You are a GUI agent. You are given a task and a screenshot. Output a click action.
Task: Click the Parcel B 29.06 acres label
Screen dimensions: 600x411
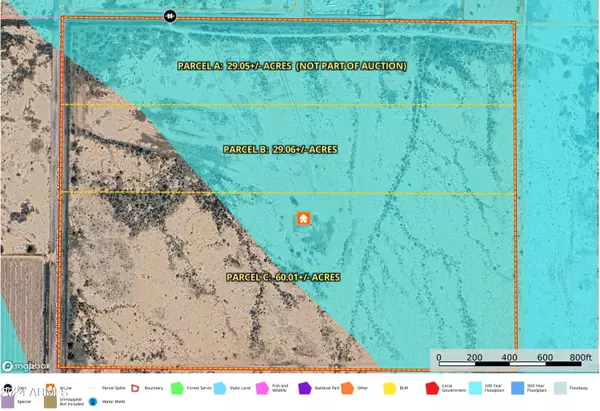coord(279,149)
